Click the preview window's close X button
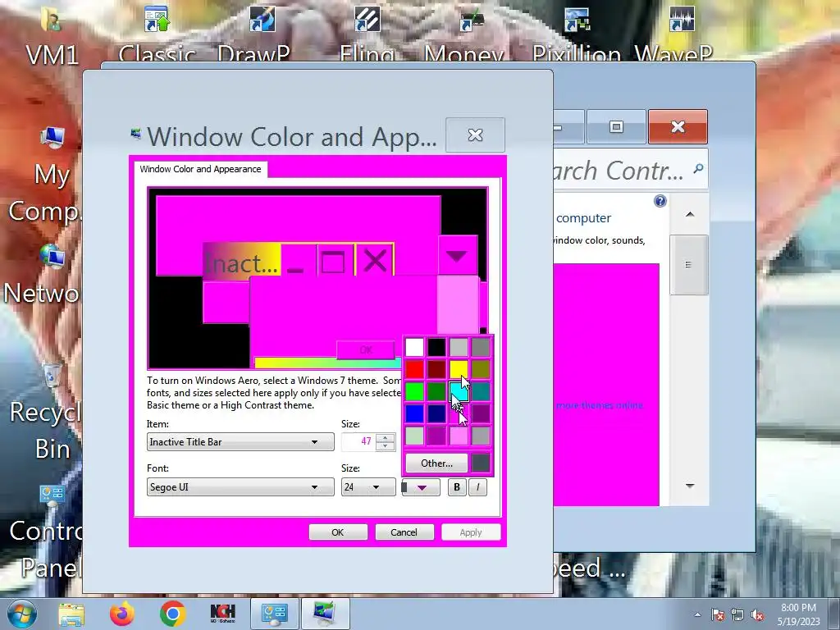 (x=374, y=262)
